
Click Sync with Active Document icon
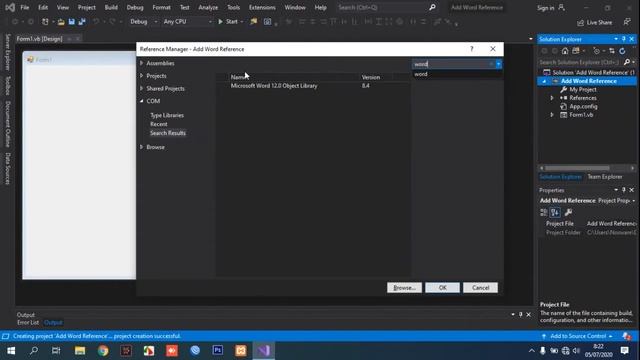coord(611,51)
